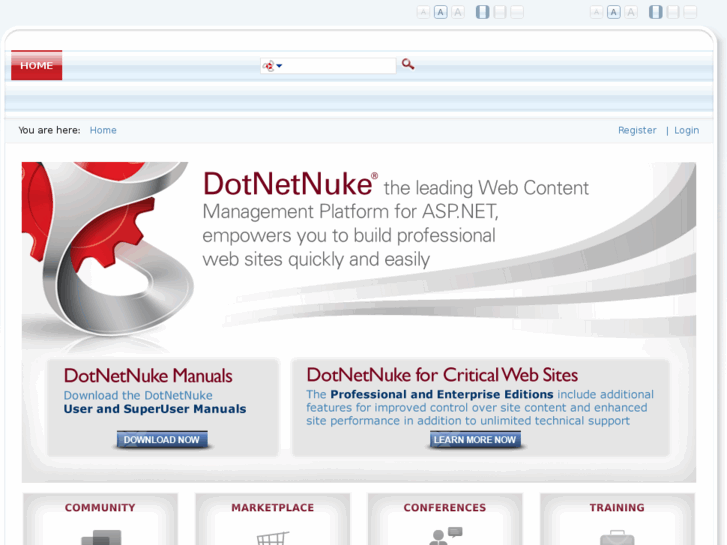Select medium text size in the right icon group
The height and width of the screenshot is (545, 727).
[x=613, y=12]
